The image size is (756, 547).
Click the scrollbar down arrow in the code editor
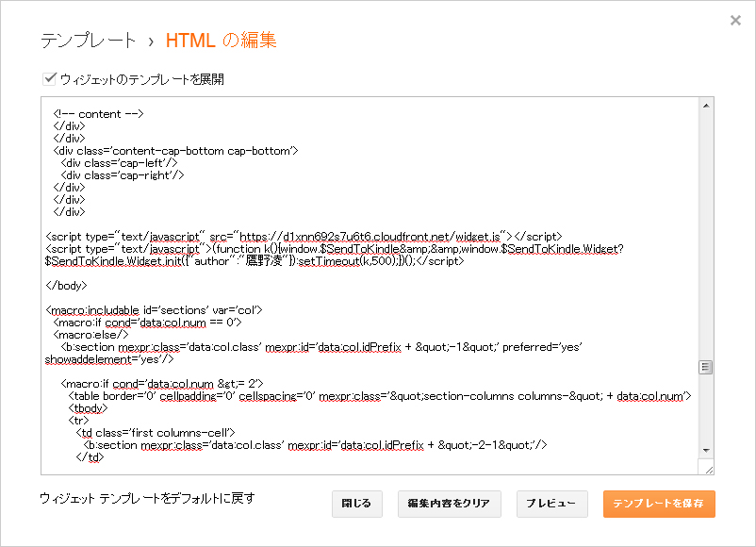click(x=706, y=451)
